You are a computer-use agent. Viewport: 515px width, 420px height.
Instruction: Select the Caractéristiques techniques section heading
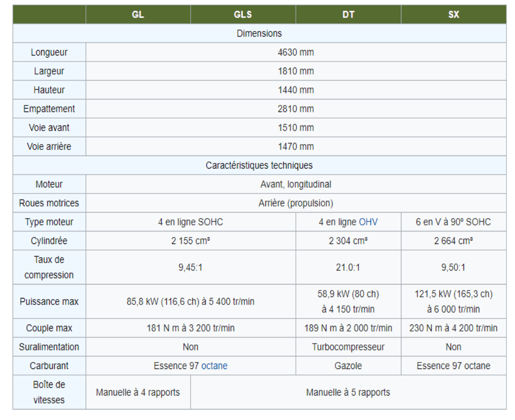(x=259, y=165)
